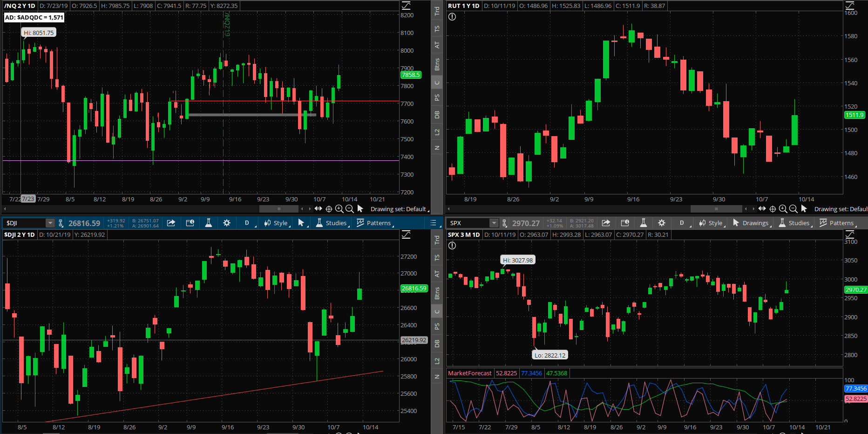Image resolution: width=868 pixels, height=434 pixels.
Task: Open Btns sidebar tab beside /NQ chart
Action: tap(437, 64)
